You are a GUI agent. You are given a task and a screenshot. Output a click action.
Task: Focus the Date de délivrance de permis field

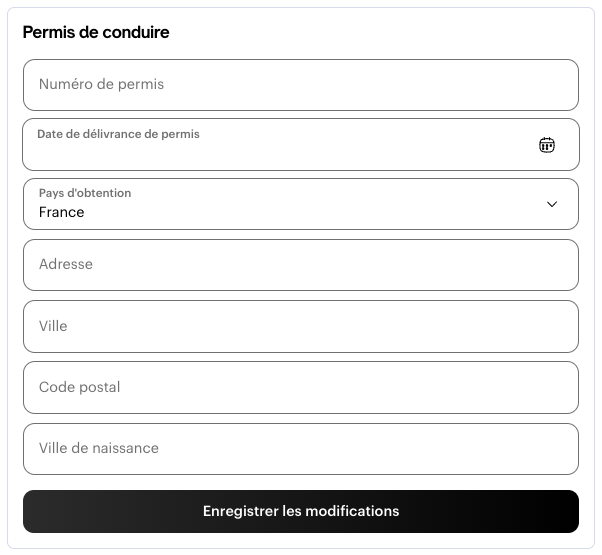[301, 145]
